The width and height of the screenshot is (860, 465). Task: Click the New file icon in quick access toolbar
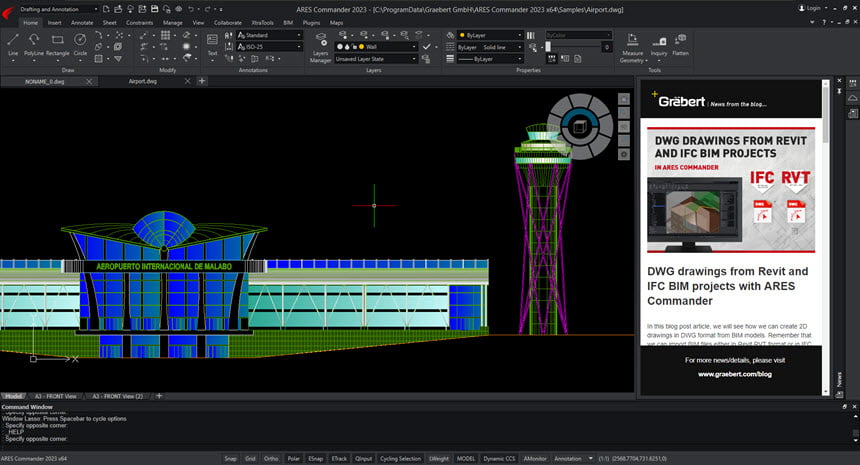pyautogui.click(x=106, y=9)
